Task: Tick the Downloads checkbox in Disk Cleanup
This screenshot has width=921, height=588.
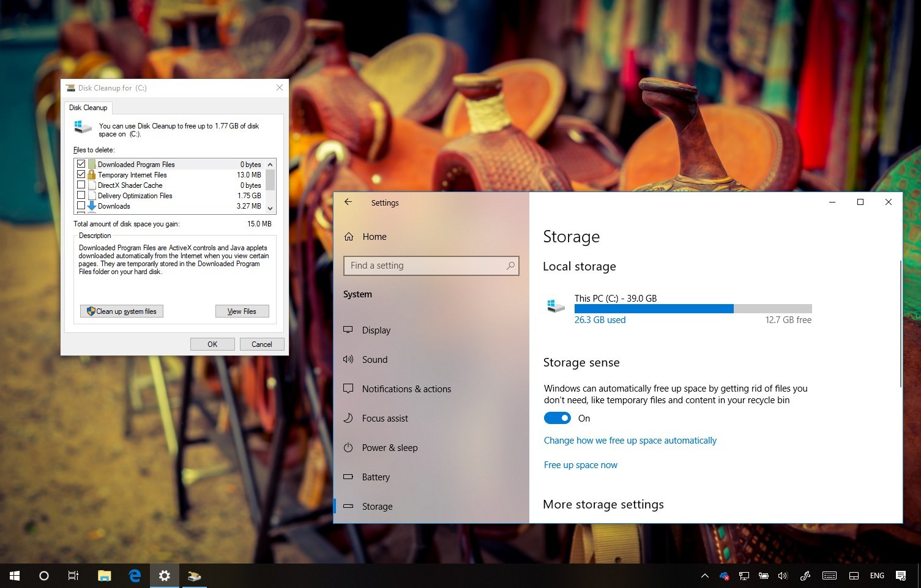Action: [81, 206]
